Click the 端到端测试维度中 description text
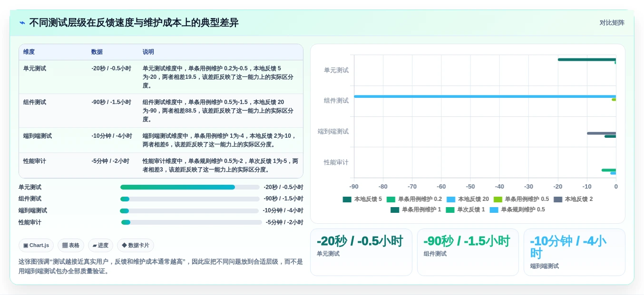Image resolution: width=644 pixels, height=295 pixels. (x=219, y=140)
